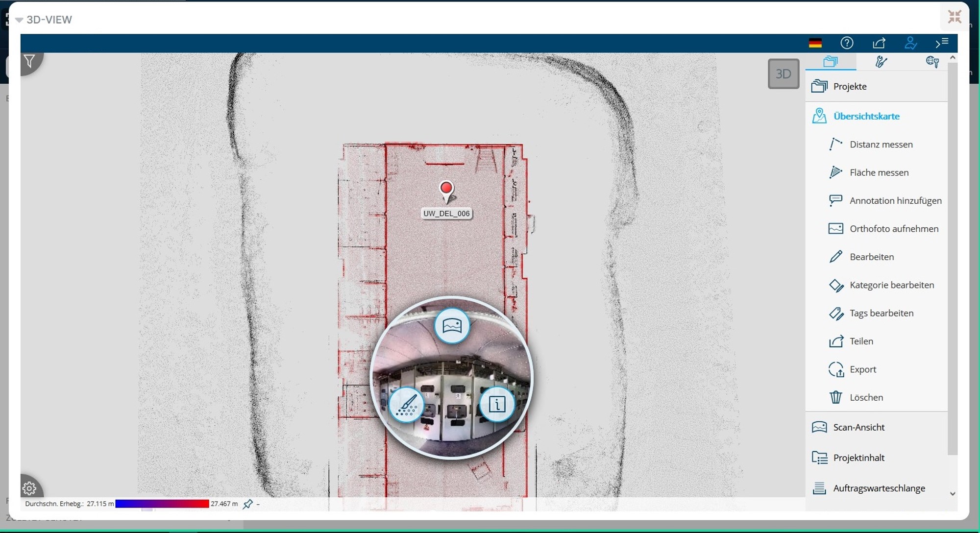980x533 pixels.
Task: Click the Scan-Ansicht panorama icon
Action: pos(819,427)
